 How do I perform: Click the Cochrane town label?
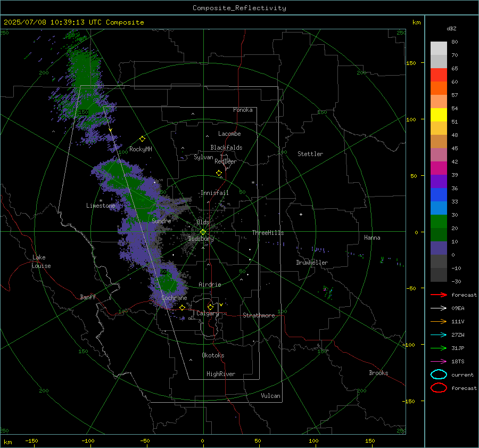pos(174,298)
